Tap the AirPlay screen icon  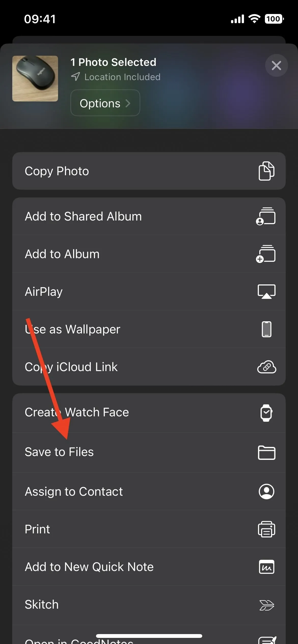(x=266, y=291)
